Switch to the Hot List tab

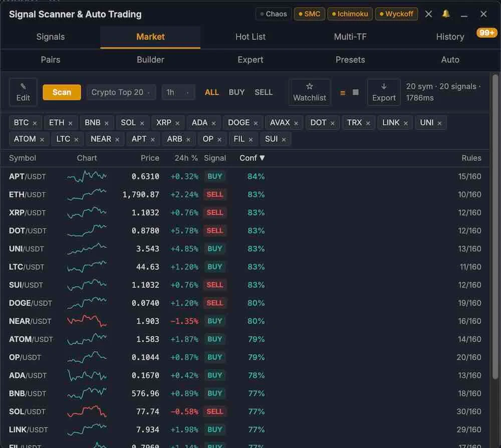click(x=250, y=37)
